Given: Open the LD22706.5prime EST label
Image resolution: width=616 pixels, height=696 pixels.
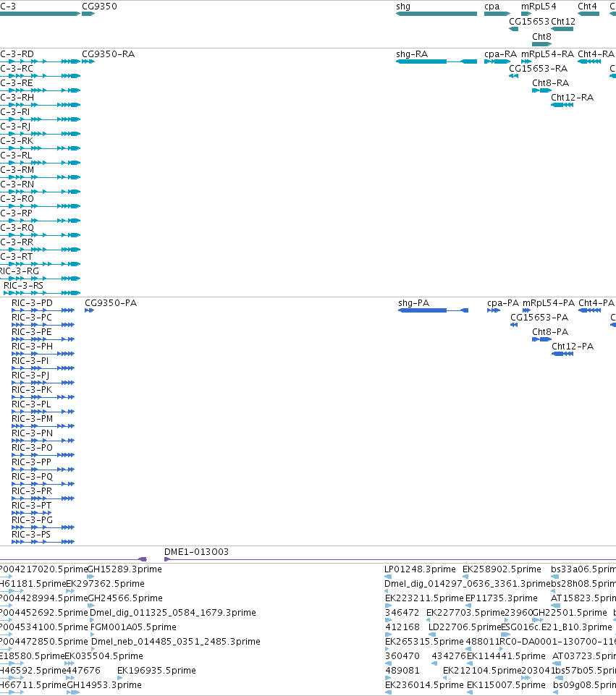Looking at the screenshot, I should (x=465, y=627).
